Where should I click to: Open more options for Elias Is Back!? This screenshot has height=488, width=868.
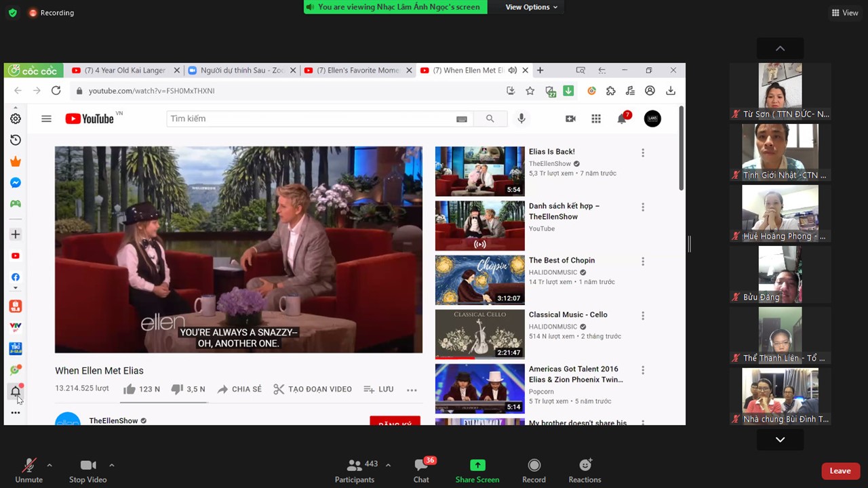coord(643,153)
